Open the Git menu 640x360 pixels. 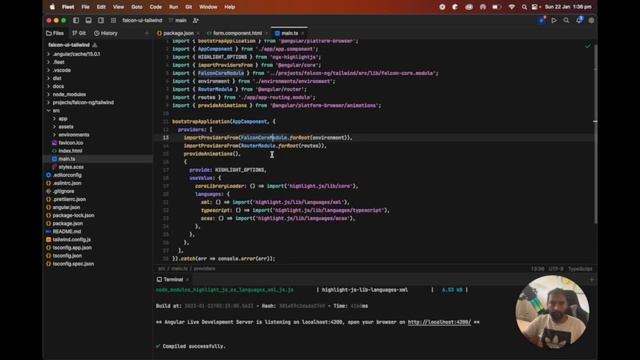click(189, 7)
